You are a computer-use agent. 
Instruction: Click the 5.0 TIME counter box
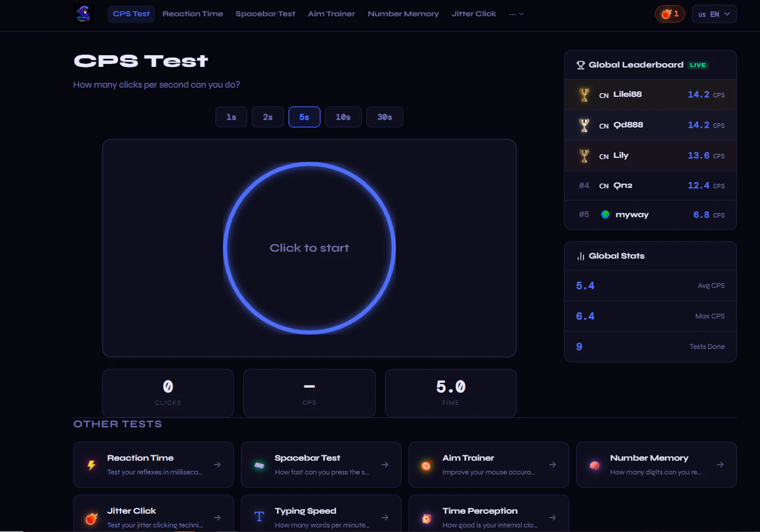451,393
